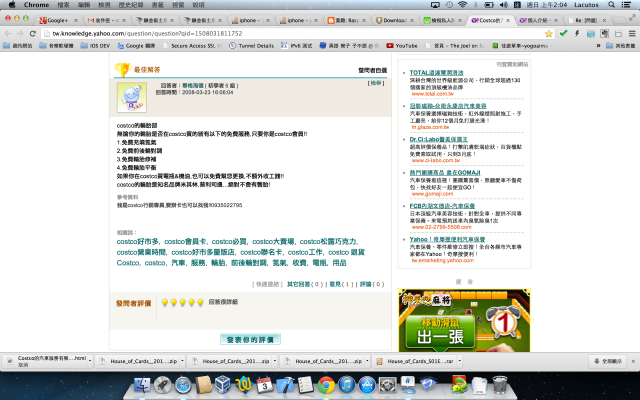
Task: Open Launchpad rocket icon in the Dock
Action: point(162,384)
